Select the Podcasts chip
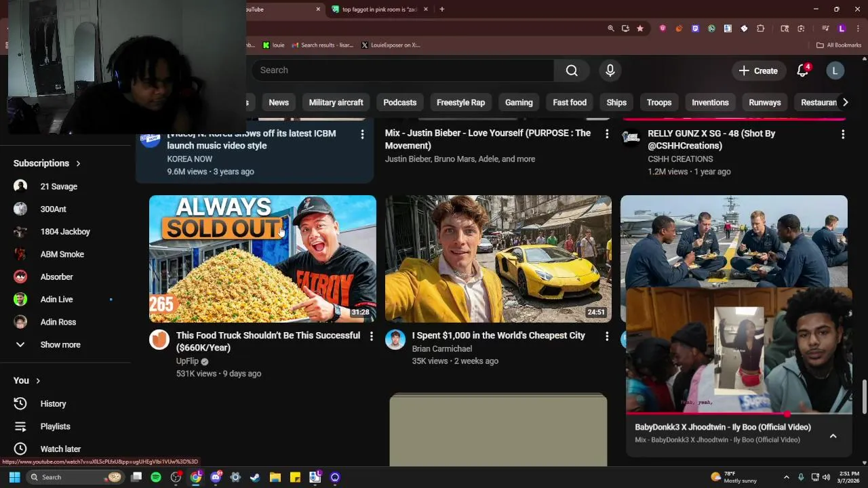The height and width of the screenshot is (488, 868). click(x=400, y=102)
